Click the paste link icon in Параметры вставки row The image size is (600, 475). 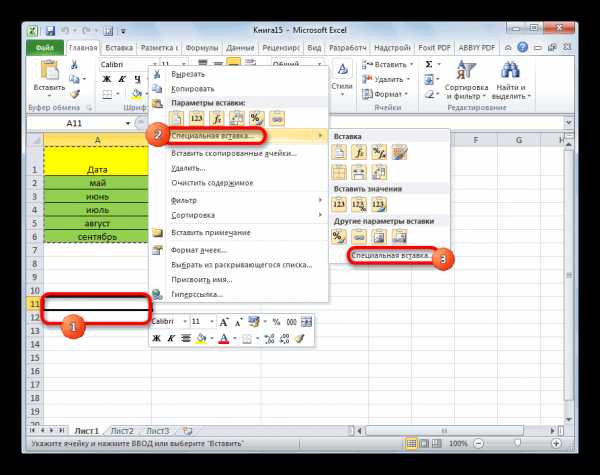click(x=277, y=119)
